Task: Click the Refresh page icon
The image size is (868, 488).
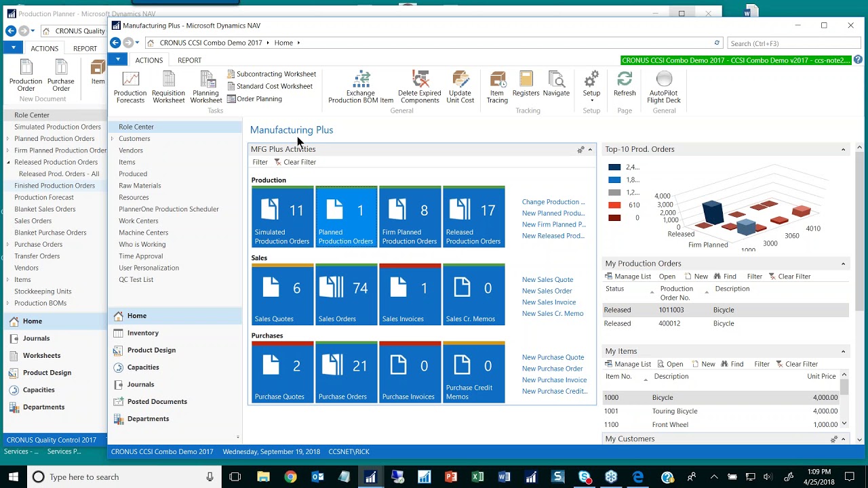Action: click(625, 84)
